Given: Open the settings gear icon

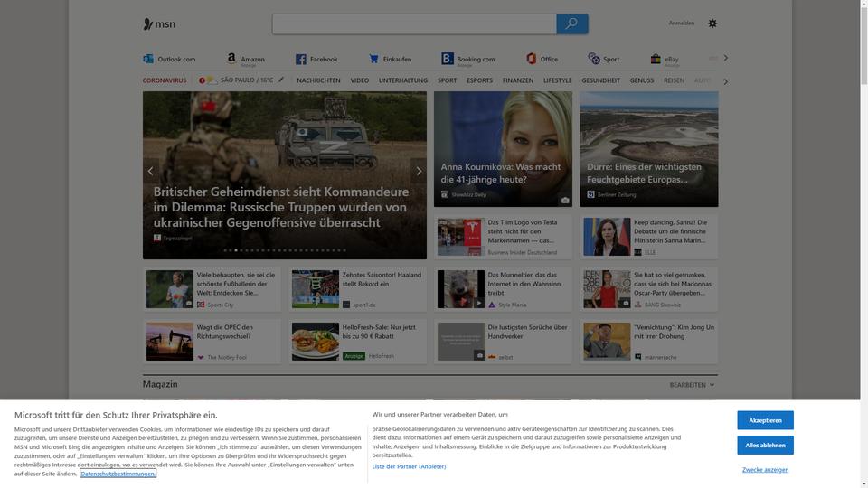Looking at the screenshot, I should pos(712,23).
